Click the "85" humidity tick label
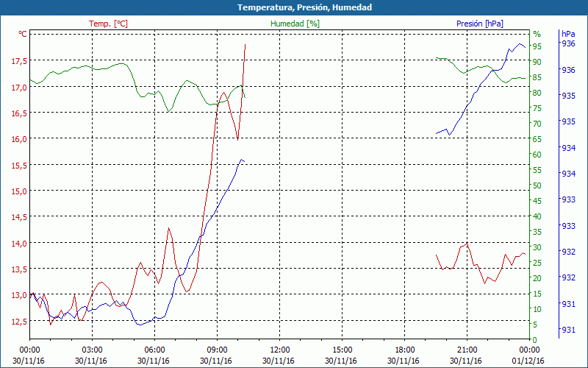This screenshot has height=368, width=588. [x=537, y=77]
